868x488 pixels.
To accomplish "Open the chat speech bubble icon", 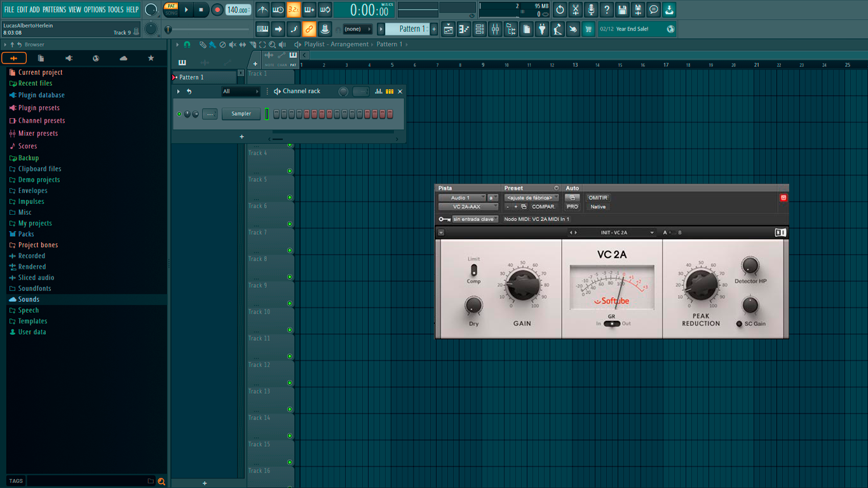I will pos(653,10).
